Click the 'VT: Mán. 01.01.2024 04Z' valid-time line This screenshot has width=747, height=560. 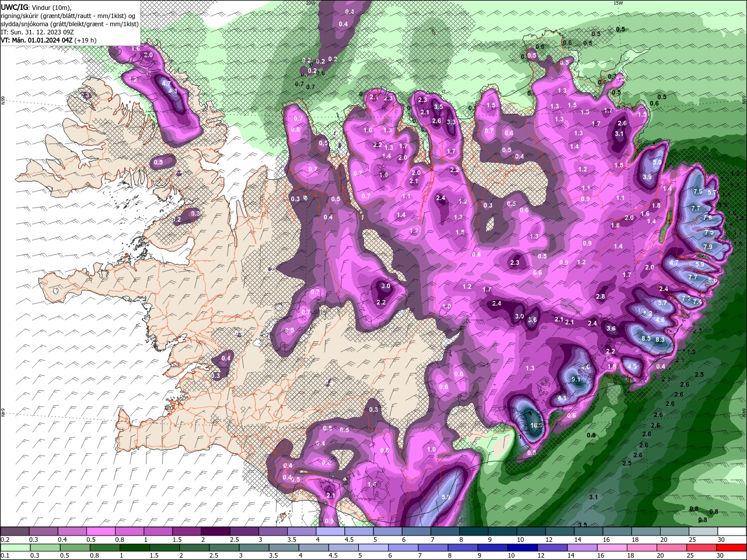pyautogui.click(x=37, y=40)
